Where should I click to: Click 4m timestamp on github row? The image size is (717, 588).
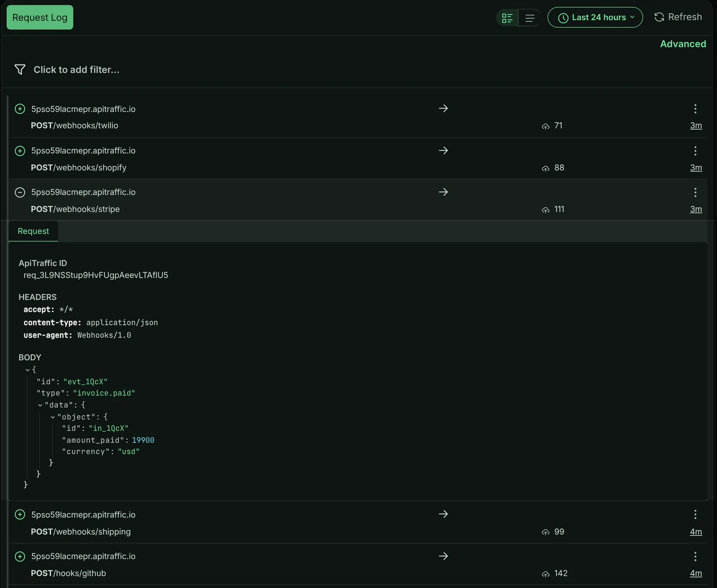(696, 573)
